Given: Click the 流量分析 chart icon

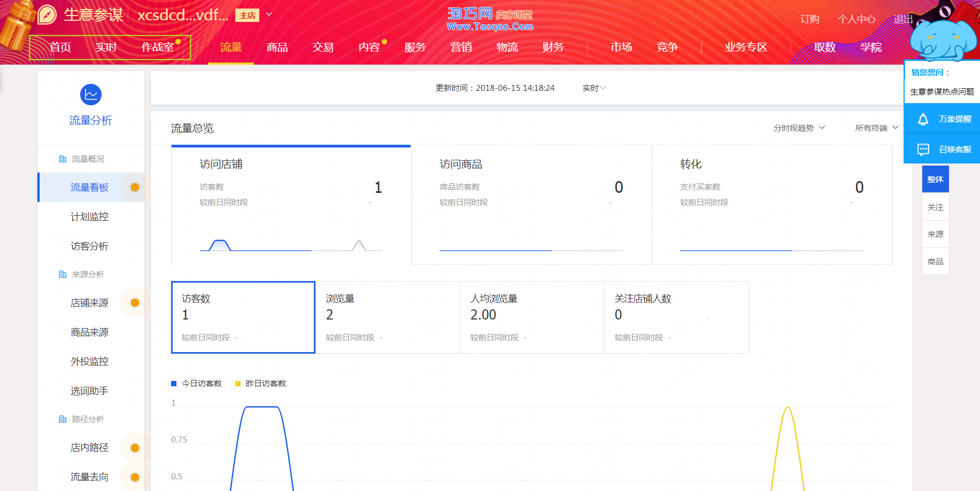Looking at the screenshot, I should [91, 95].
